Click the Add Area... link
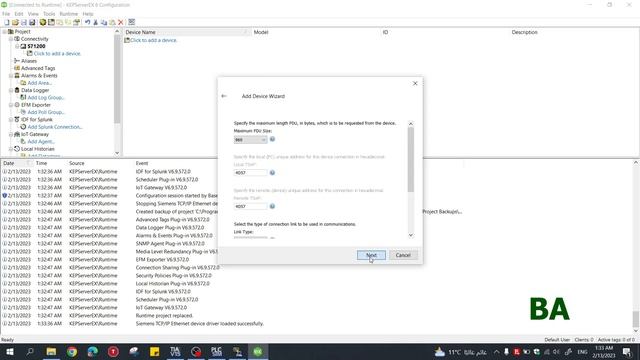The image size is (640, 360). pyautogui.click(x=40, y=83)
